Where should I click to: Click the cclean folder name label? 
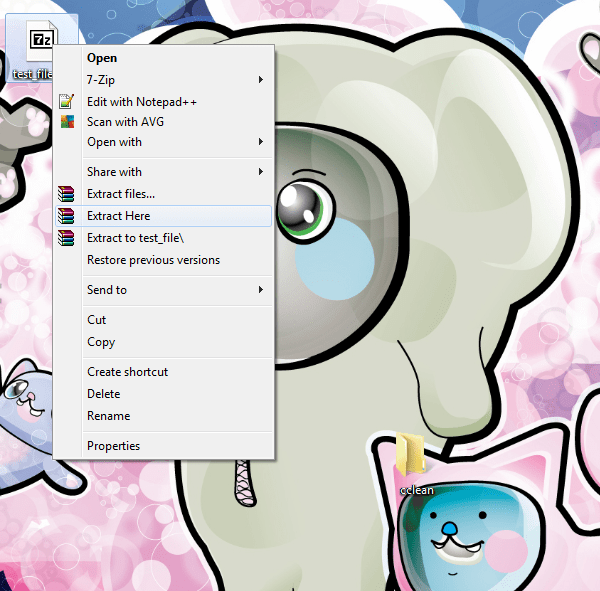(417, 490)
